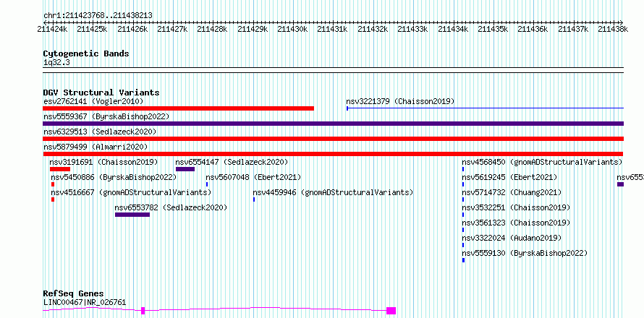This screenshot has height=318, width=644.
Task: Click the LINC00467|NR_026761 gene label
Action: point(85,302)
